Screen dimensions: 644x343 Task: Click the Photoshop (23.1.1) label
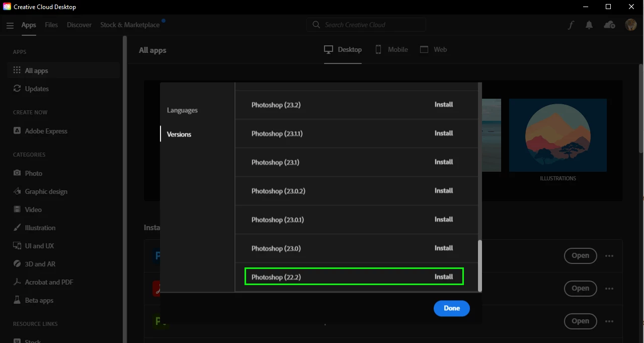pos(277,133)
